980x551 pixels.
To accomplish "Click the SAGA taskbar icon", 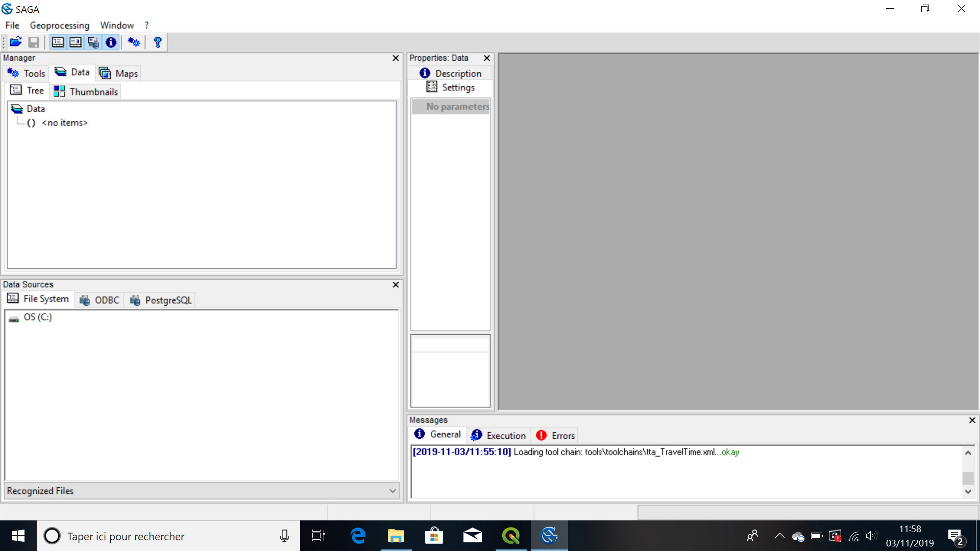I will point(549,536).
